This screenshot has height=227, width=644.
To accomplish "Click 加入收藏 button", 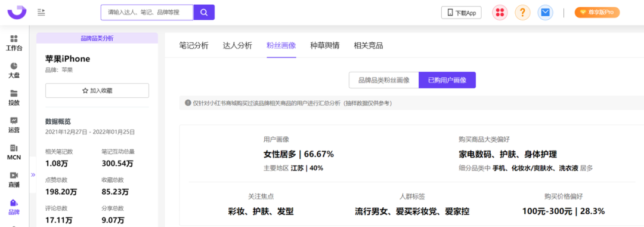I will coord(97,90).
